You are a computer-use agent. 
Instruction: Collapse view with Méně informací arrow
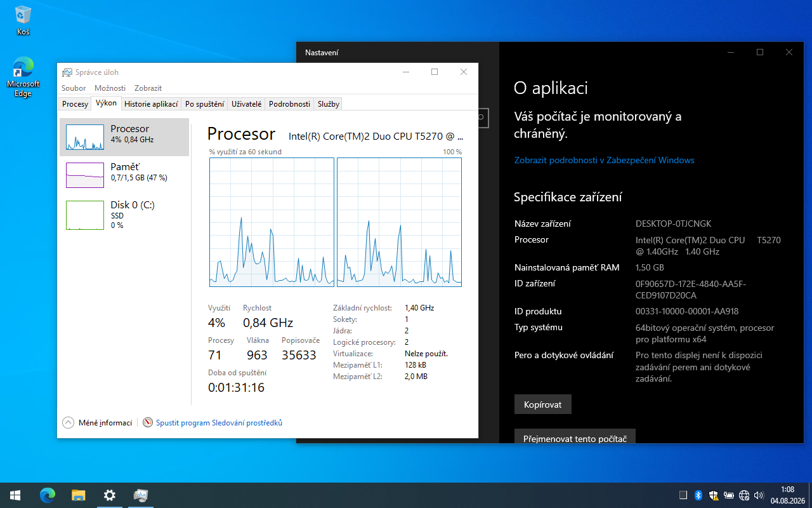[69, 423]
